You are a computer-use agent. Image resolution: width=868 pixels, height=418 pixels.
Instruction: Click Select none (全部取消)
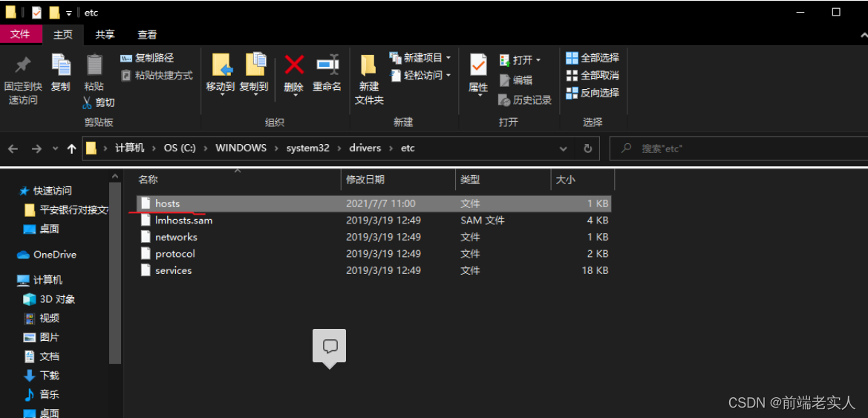(593, 75)
